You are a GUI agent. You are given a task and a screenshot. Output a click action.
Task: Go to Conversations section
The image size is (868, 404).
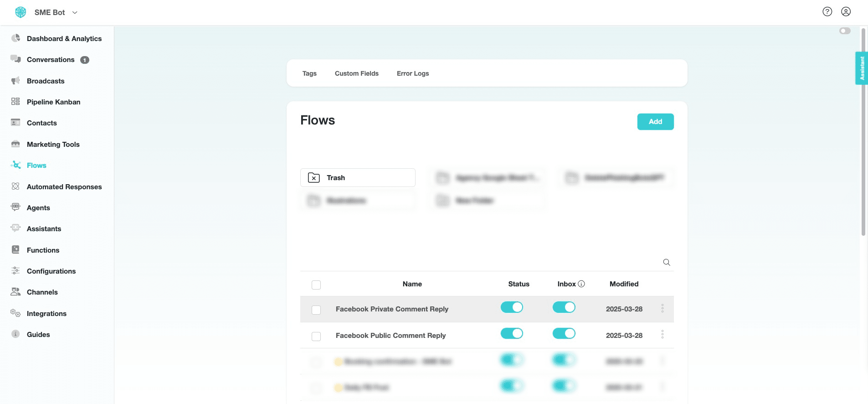(x=51, y=60)
